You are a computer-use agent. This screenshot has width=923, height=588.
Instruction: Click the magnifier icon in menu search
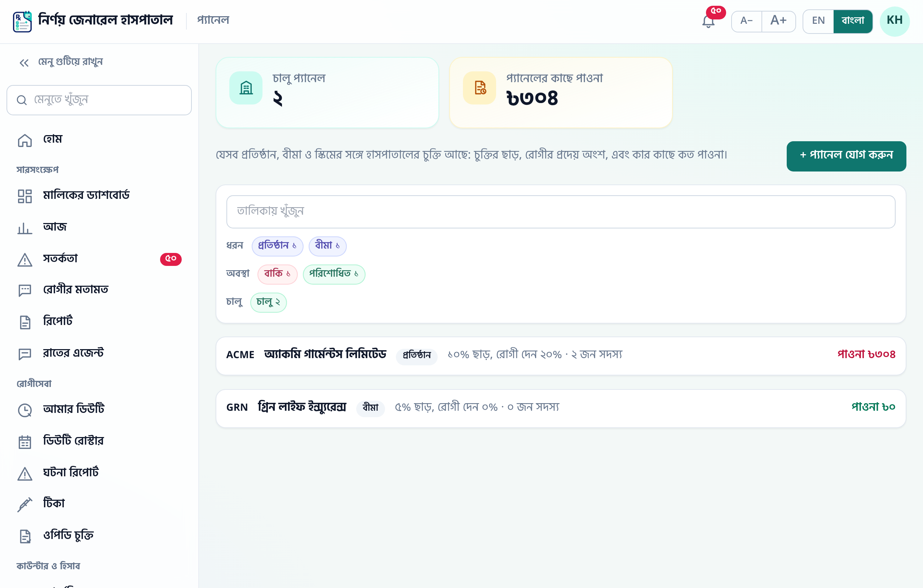click(x=22, y=101)
